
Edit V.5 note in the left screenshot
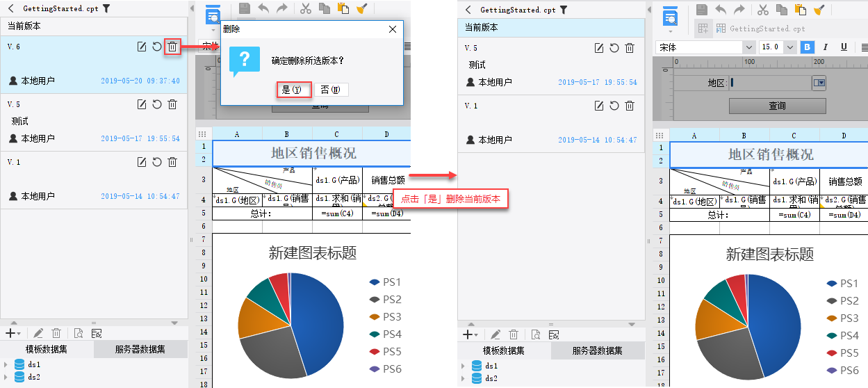[142, 104]
